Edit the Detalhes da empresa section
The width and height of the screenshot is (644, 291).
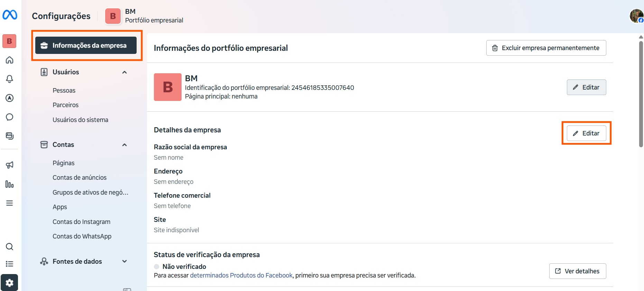point(586,133)
